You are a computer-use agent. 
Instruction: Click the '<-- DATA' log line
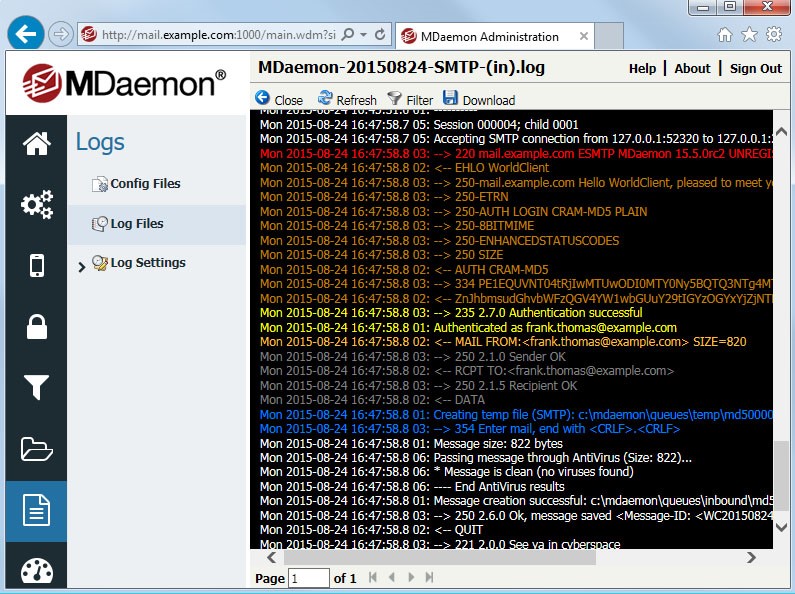coord(372,399)
